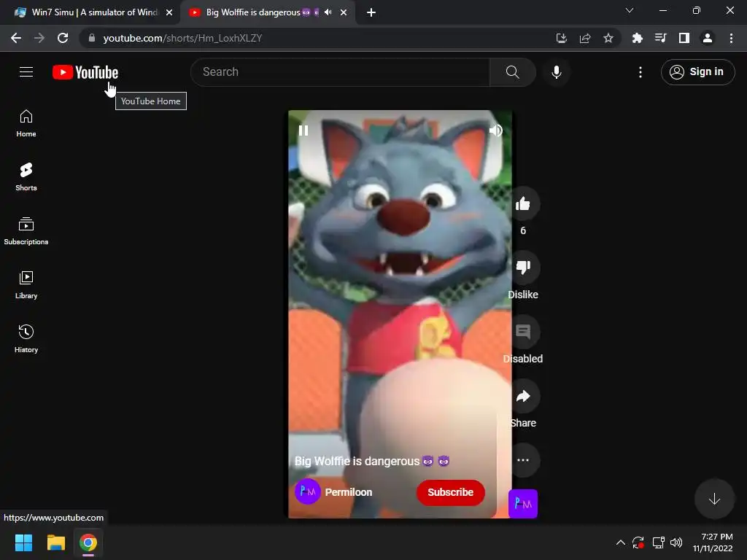Click the Chrome taskbar icon
The height and width of the screenshot is (560, 747).
tap(88, 542)
